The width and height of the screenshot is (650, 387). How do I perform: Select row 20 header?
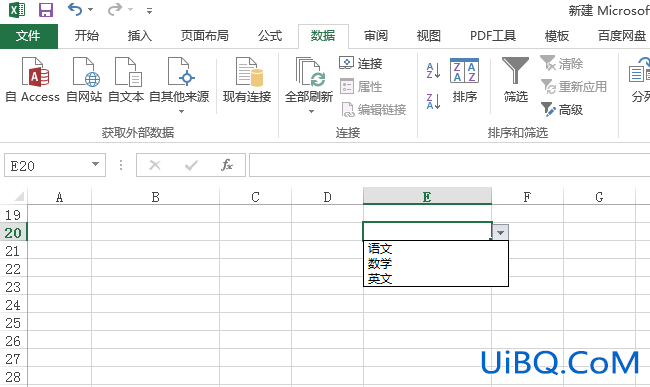13,232
